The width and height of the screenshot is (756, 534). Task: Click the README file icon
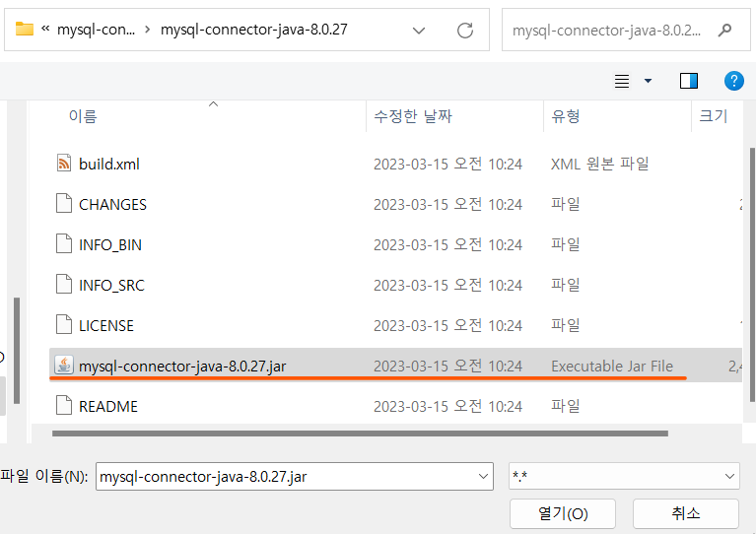click(64, 406)
